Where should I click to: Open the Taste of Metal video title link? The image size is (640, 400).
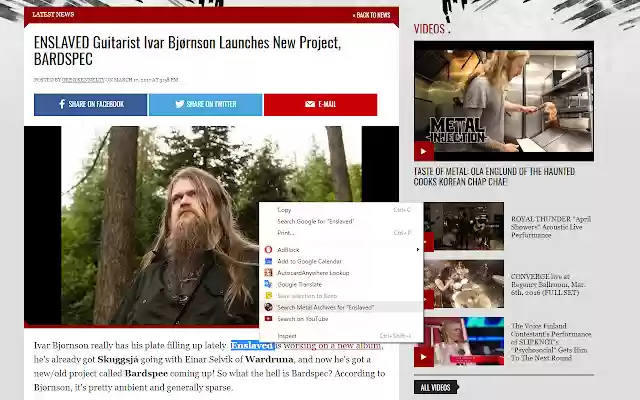(494, 176)
